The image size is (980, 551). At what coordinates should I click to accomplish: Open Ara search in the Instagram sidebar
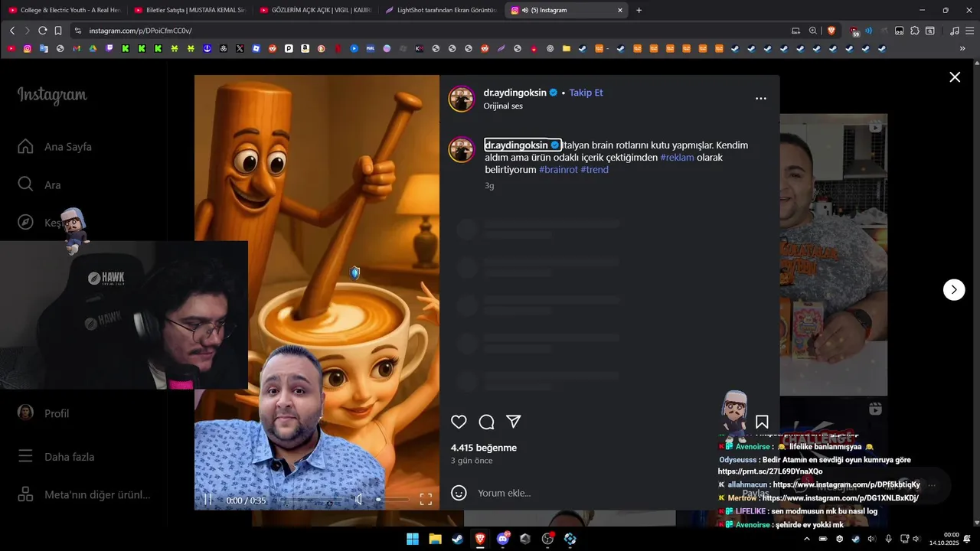(x=40, y=185)
